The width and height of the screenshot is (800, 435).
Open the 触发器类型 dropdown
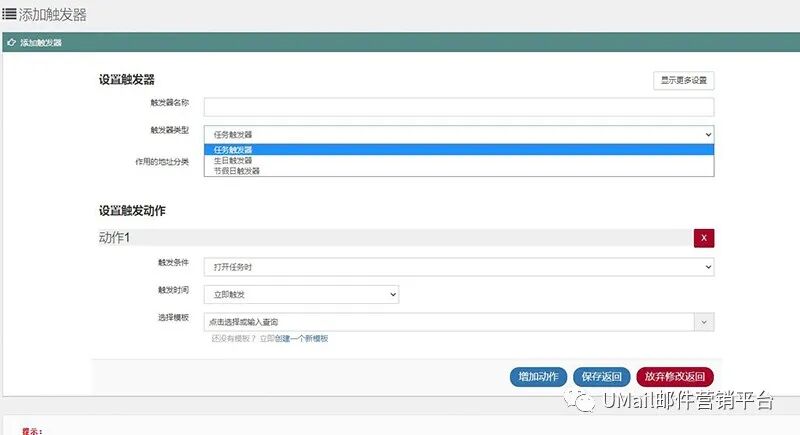coord(459,135)
